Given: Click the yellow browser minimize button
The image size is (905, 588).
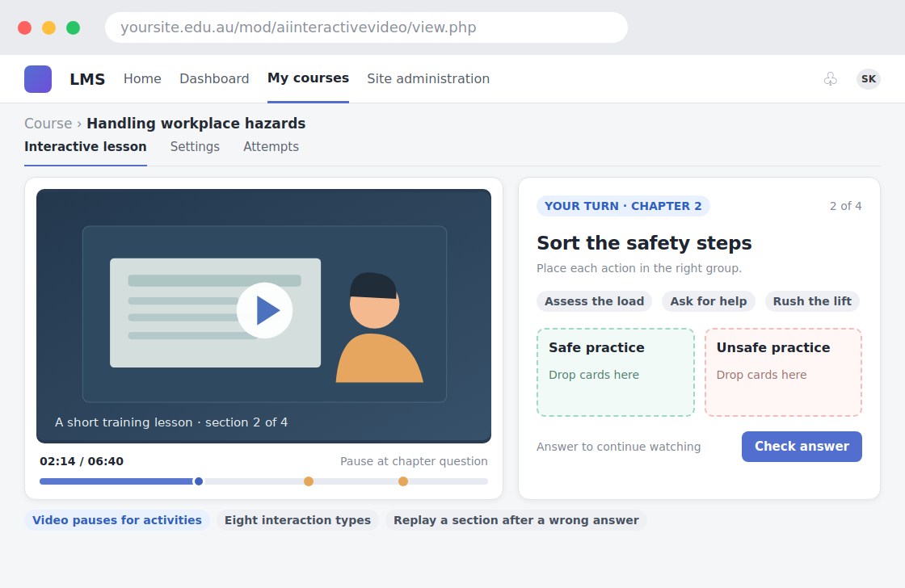Looking at the screenshot, I should 49,27.
